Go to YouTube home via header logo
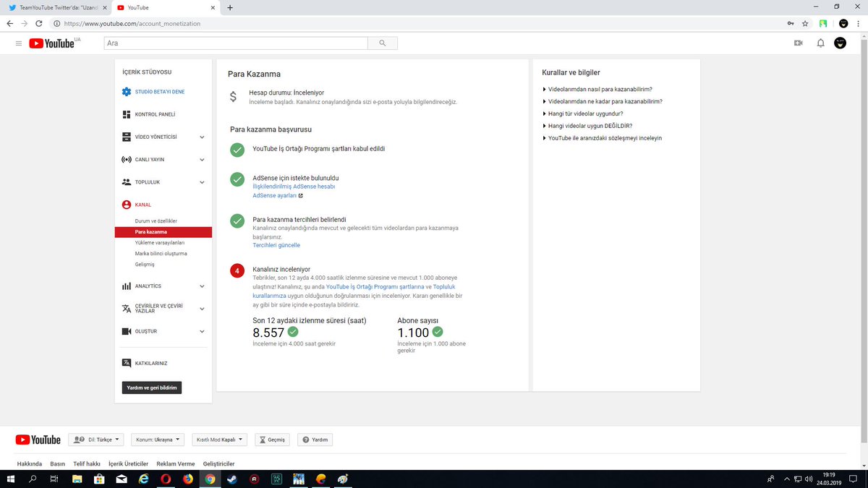Screen dimensions: 868x488 click(51, 43)
